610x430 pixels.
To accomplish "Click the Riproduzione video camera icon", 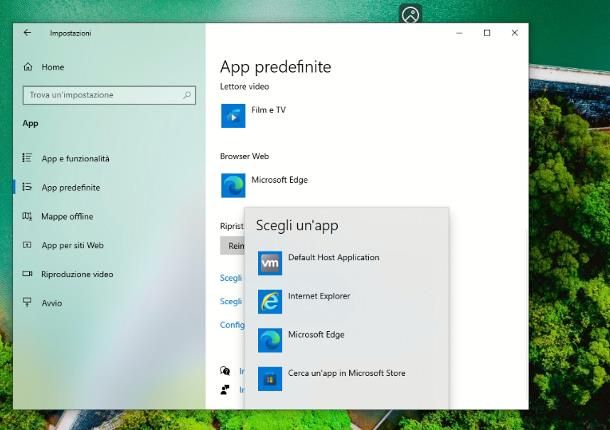I will (x=27, y=274).
